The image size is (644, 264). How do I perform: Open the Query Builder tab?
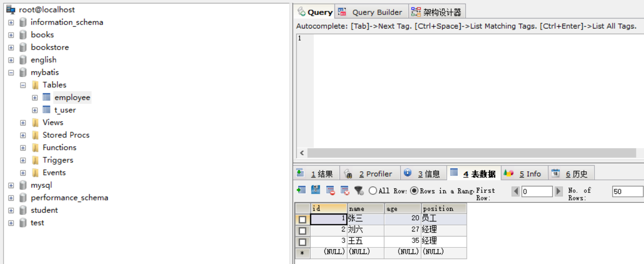[371, 12]
